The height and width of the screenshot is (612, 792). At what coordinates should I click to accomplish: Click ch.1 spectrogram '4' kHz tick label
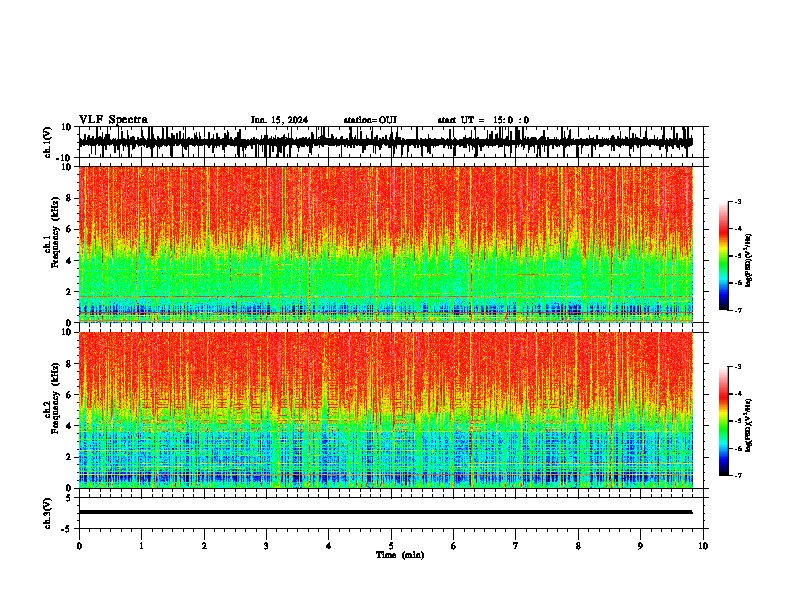(70, 261)
